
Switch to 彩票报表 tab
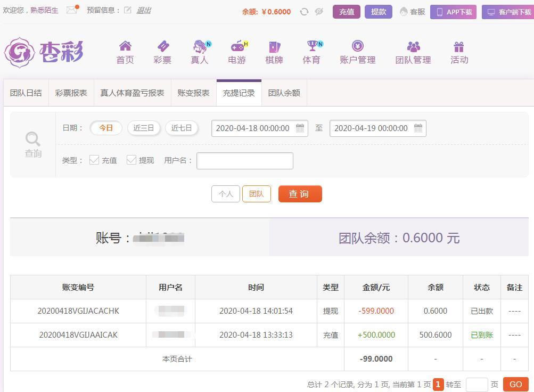tap(71, 93)
